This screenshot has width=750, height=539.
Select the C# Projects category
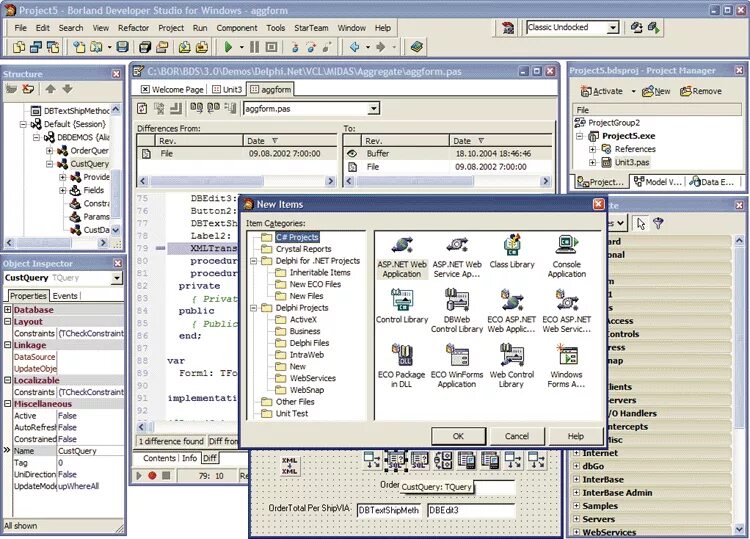click(x=297, y=237)
